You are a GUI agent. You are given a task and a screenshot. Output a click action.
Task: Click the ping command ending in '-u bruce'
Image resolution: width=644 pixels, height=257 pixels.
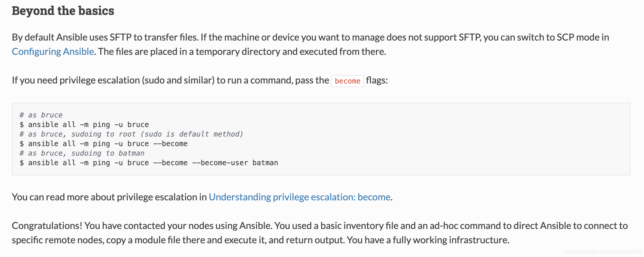tap(84, 125)
